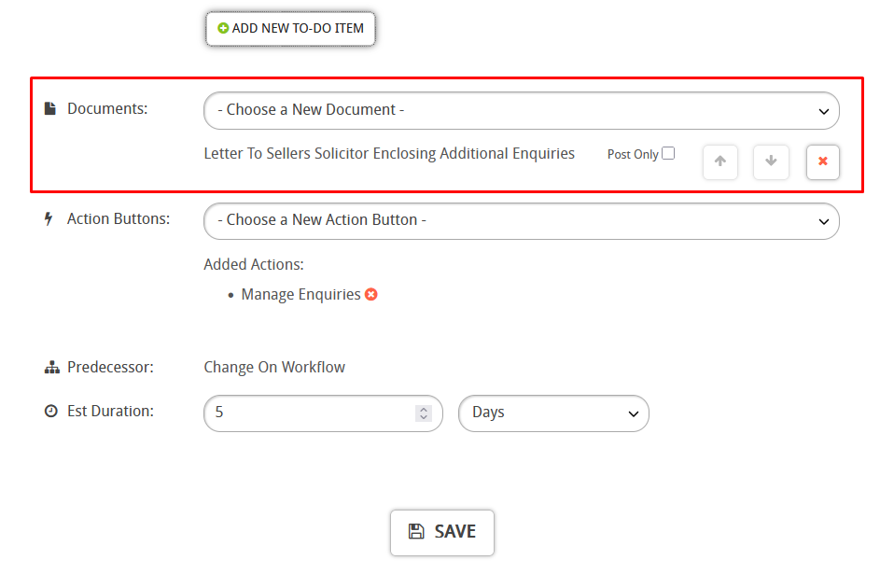This screenshot has width=894, height=588.
Task: Click into the Est Duration number field
Action: pos(308,413)
